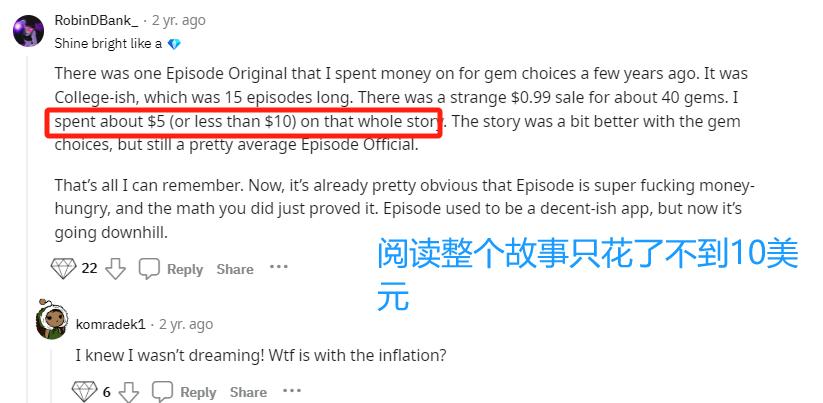Downvote RobinDBank_'s comment
This screenshot has height=403, width=823.
pos(115,269)
